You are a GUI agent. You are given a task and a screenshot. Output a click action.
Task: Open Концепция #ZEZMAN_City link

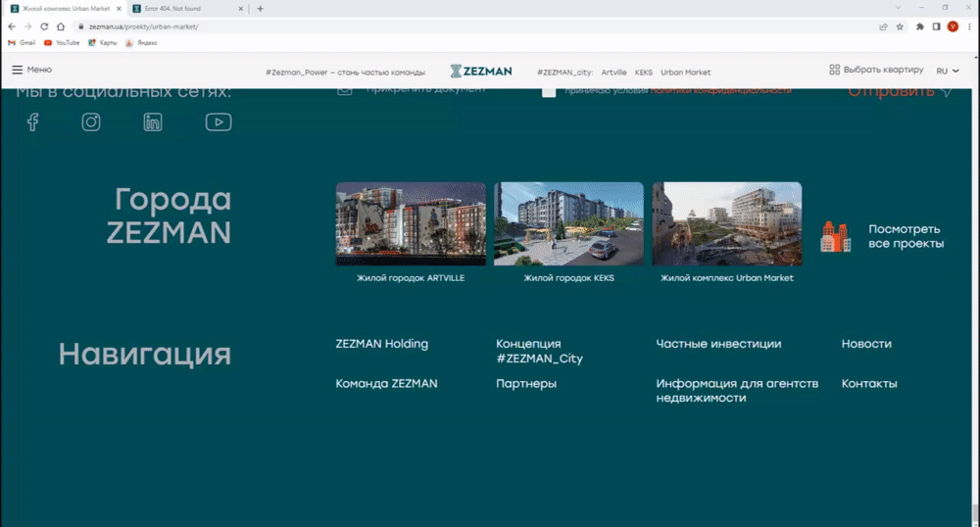tap(539, 351)
